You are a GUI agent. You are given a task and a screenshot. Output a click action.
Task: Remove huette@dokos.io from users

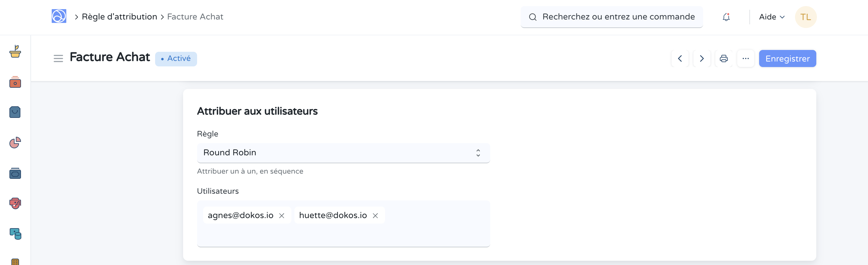pos(375,216)
